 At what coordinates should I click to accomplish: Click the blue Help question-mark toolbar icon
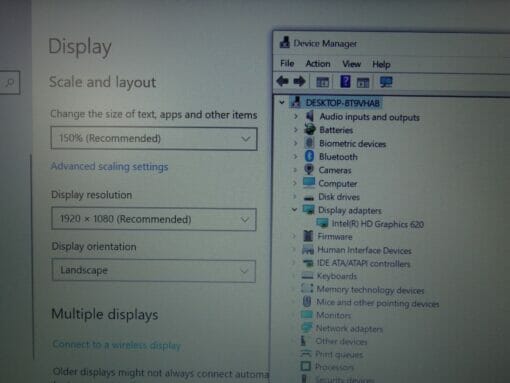[345, 81]
